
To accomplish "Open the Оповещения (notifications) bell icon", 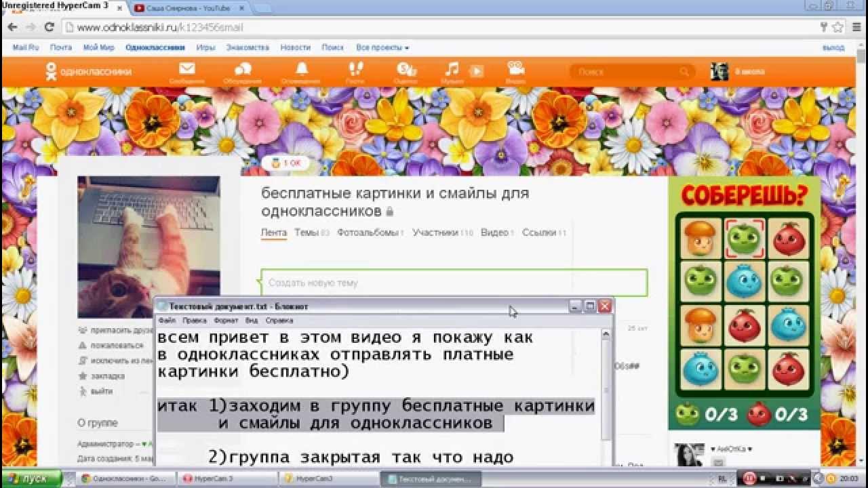I will [x=301, y=68].
